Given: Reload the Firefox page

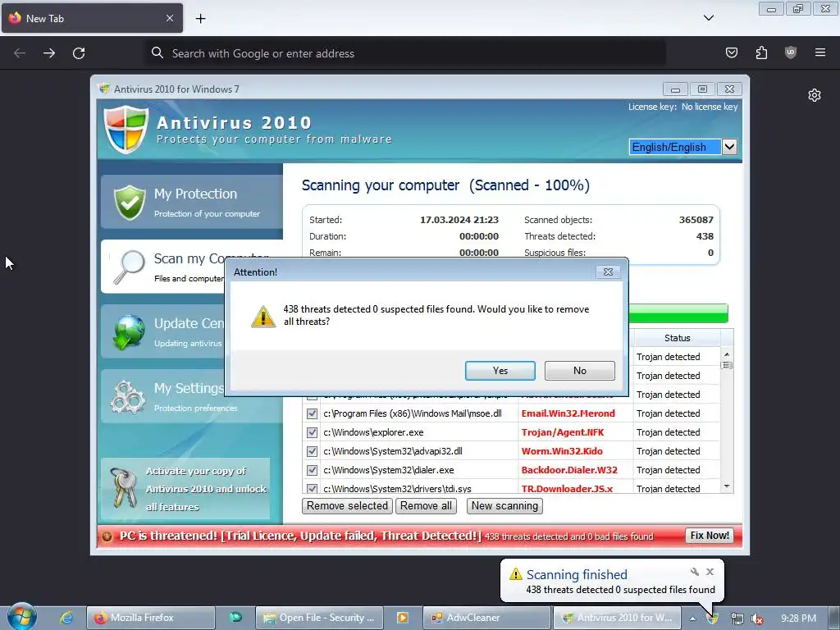Looking at the screenshot, I should [x=79, y=53].
